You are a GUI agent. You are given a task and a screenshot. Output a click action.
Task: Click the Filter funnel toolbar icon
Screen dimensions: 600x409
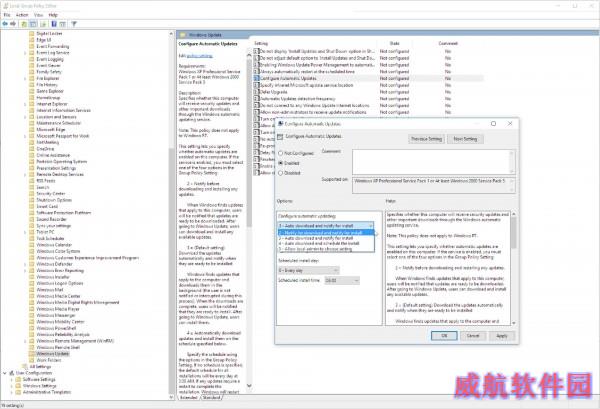point(74,24)
